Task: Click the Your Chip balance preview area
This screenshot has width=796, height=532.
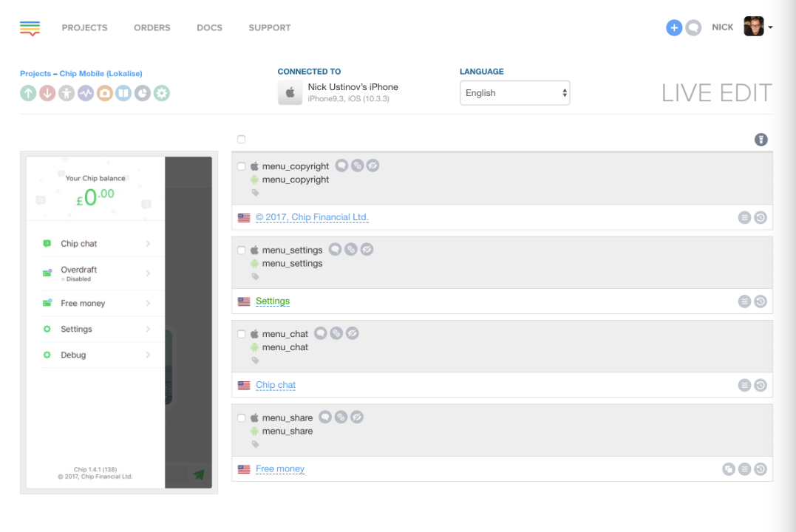Action: point(95,189)
